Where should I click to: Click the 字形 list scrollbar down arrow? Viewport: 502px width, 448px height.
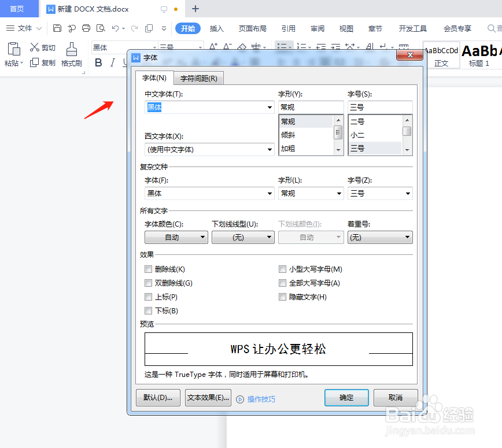pyautogui.click(x=338, y=150)
